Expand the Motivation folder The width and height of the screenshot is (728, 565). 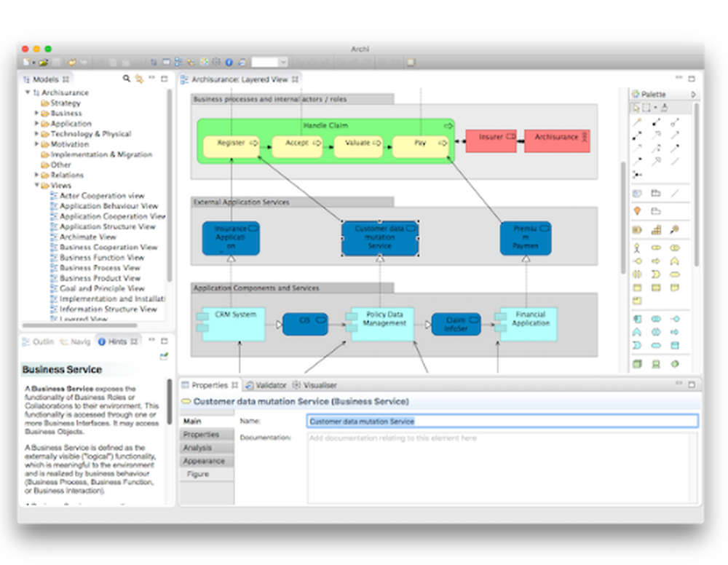[36, 144]
